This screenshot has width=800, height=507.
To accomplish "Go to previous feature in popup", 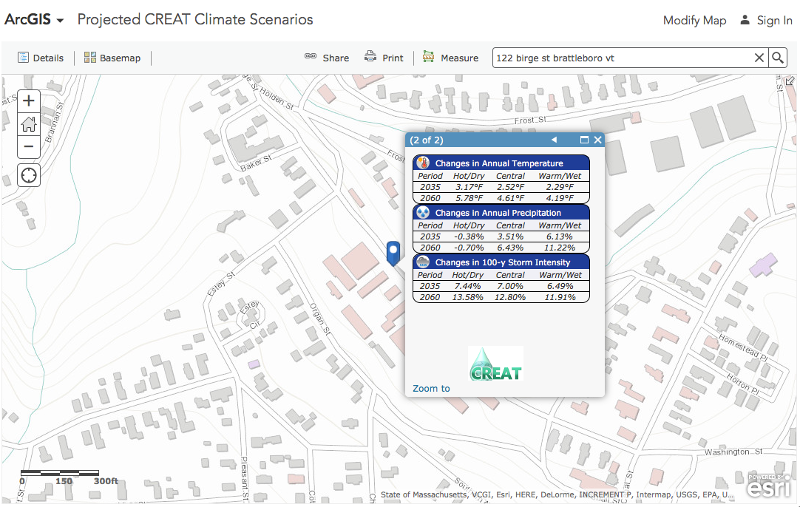I will [554, 140].
